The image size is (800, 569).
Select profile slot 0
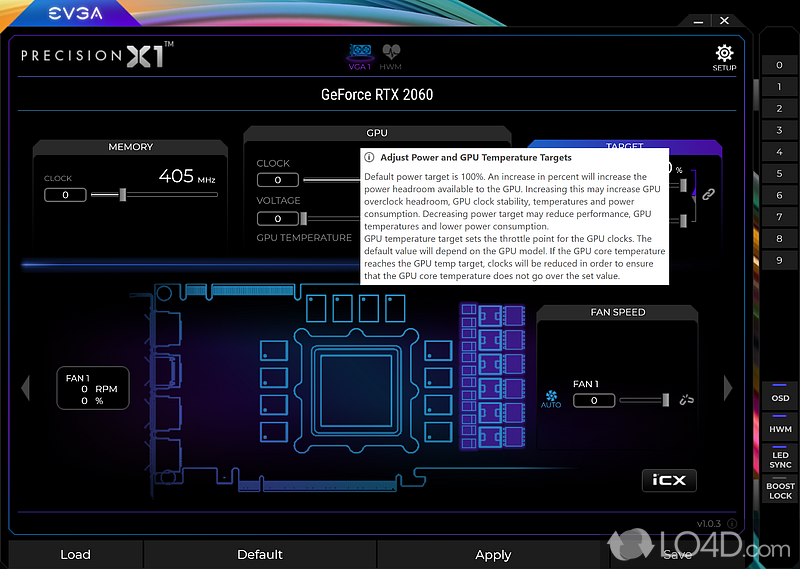pyautogui.click(x=779, y=65)
